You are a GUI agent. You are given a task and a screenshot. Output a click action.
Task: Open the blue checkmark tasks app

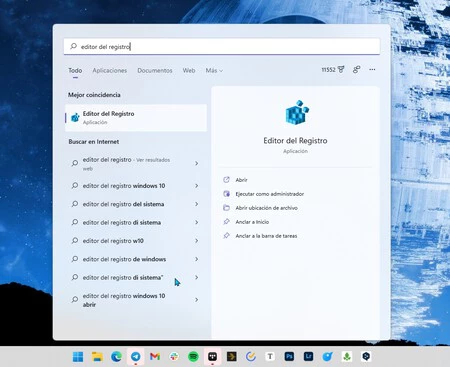[x=251, y=357]
